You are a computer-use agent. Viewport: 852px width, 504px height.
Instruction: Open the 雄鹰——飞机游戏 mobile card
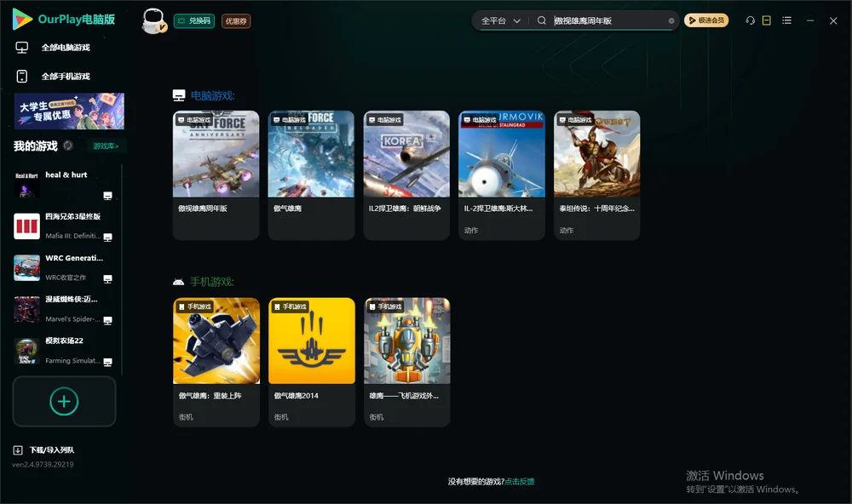coord(407,362)
